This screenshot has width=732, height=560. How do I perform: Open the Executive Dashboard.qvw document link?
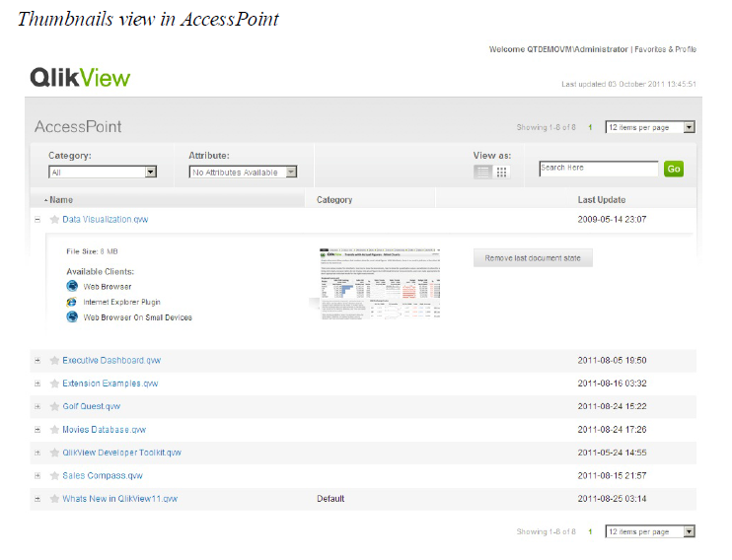point(111,360)
